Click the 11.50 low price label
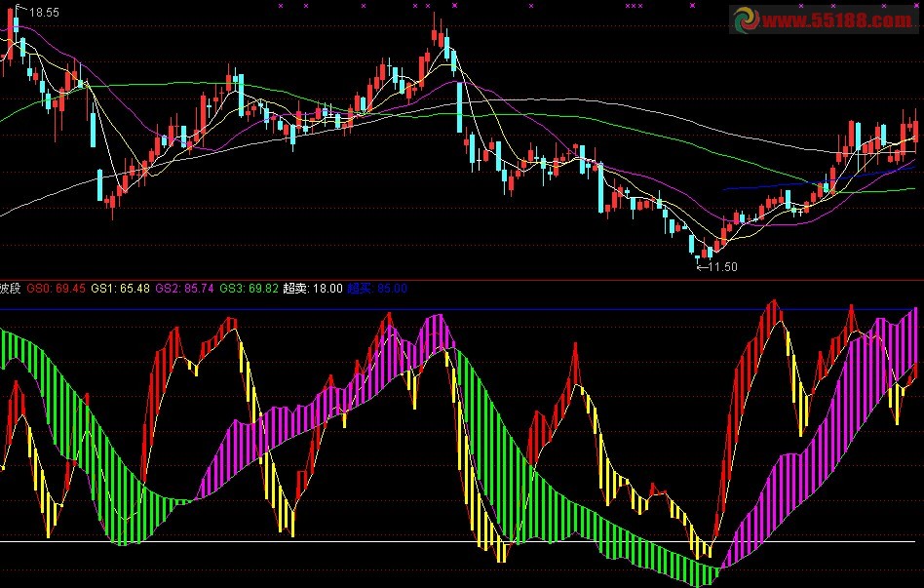Screen dimensions: 924x588 [x=721, y=266]
